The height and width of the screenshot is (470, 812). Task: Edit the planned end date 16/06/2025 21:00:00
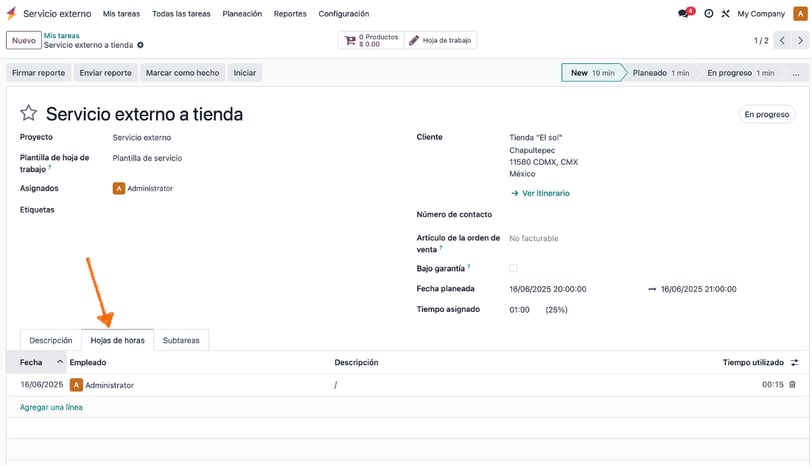tap(698, 289)
